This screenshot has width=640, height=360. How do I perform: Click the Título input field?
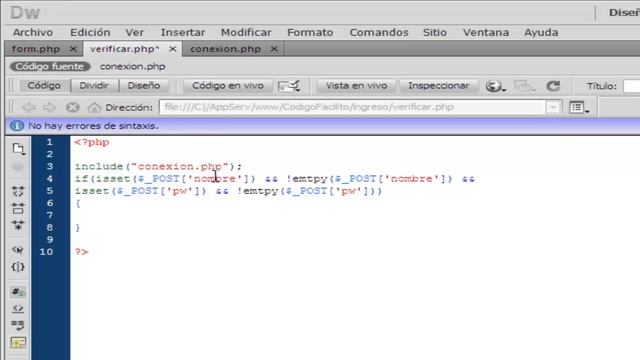(631, 86)
